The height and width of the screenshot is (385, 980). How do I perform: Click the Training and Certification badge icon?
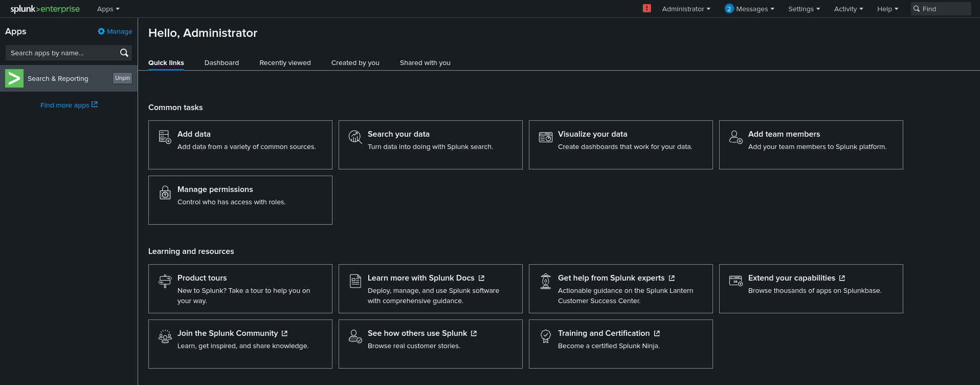(545, 336)
